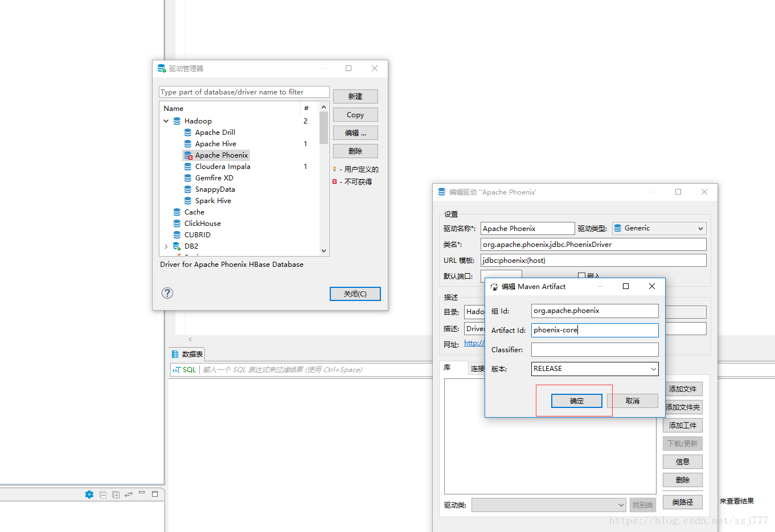Click the driver name filter field
775x532 pixels.
tap(244, 92)
